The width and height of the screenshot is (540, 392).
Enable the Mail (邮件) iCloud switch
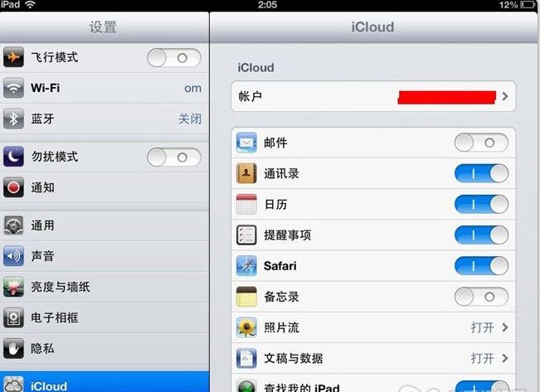click(x=481, y=143)
